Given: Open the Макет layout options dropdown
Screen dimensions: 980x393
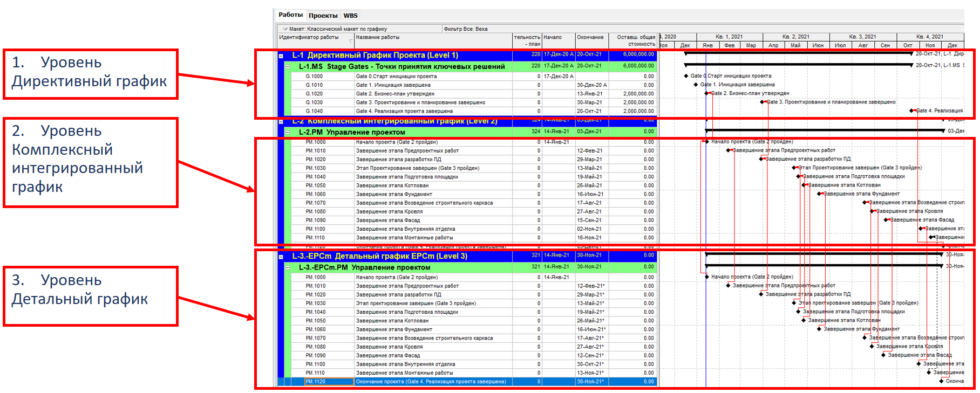Looking at the screenshot, I should (x=284, y=29).
